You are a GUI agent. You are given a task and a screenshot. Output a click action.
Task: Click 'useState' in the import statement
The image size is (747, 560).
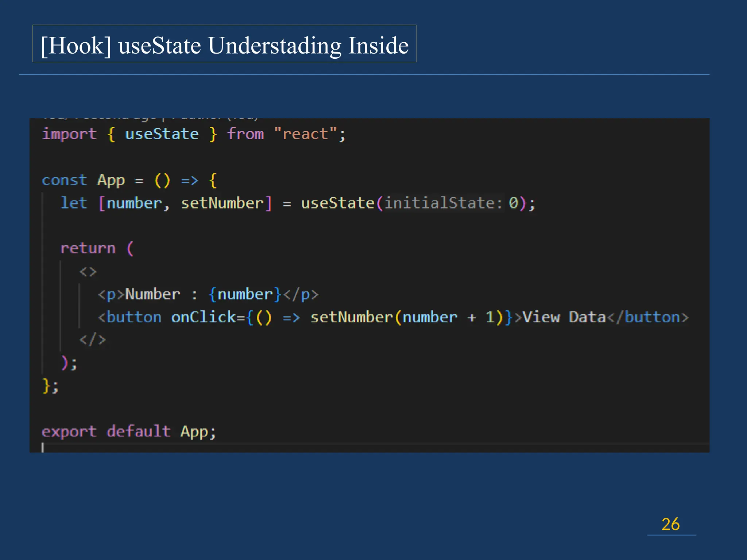pos(162,135)
